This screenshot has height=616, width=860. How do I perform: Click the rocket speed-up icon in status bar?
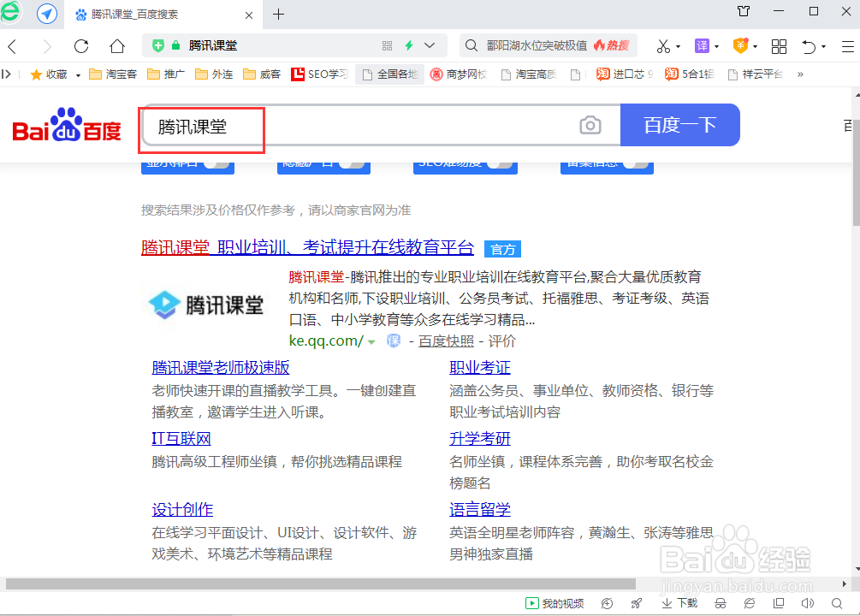click(x=636, y=603)
